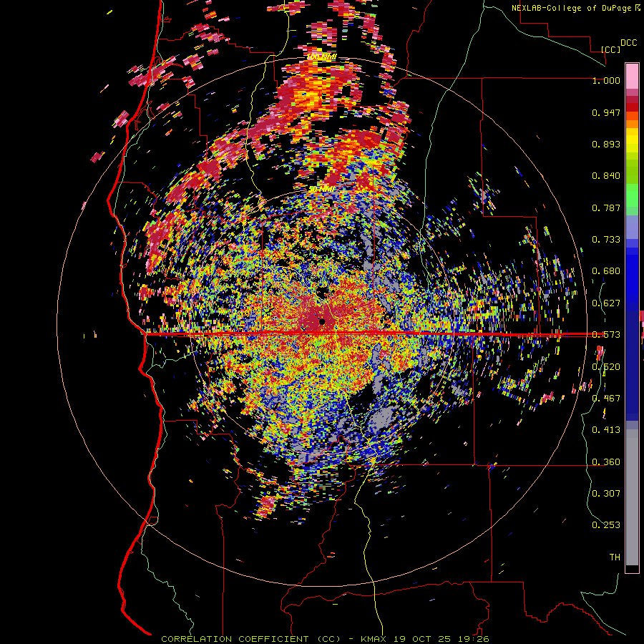This screenshot has height=644, width=644.
Task: Click the black radar site dot
Action: coord(322,321)
